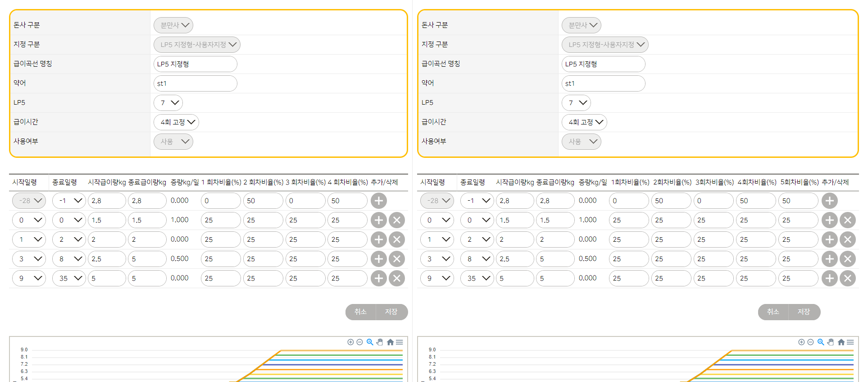Delete start day 0 row in left table
Image resolution: width=868 pixels, height=382 pixels.
point(397,220)
